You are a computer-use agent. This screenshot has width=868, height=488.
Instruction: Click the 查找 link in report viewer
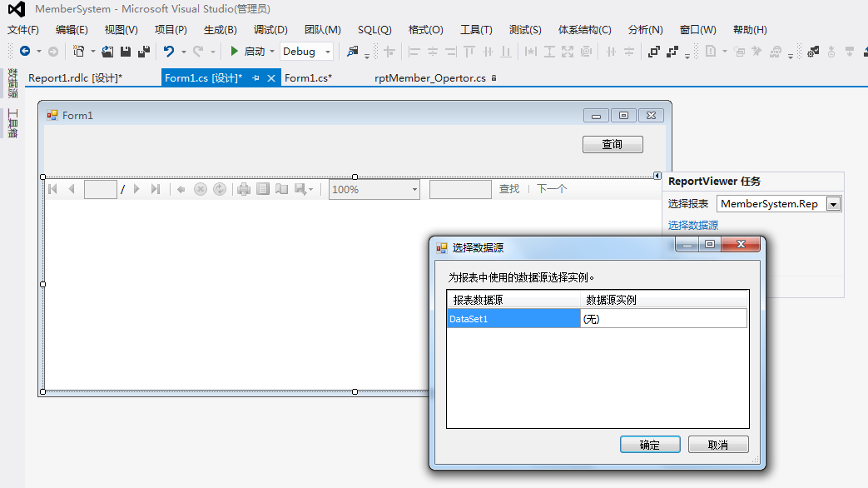[x=509, y=189]
